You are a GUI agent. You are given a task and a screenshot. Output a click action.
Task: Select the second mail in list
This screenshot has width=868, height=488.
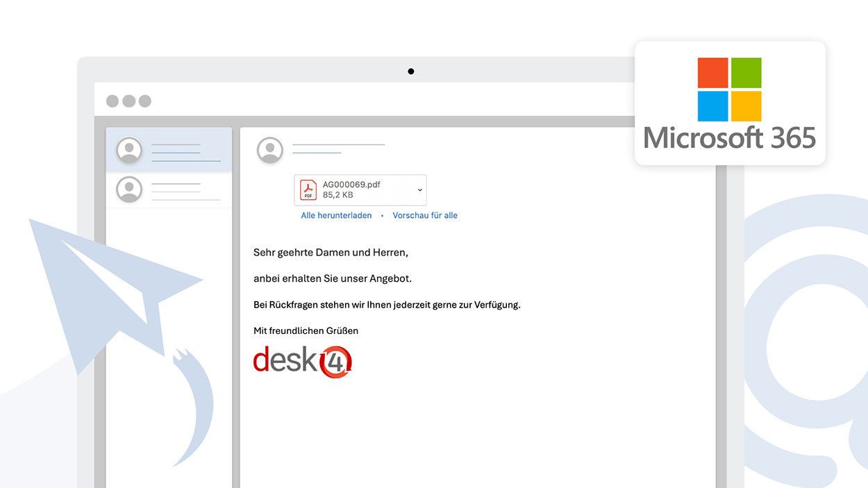169,190
